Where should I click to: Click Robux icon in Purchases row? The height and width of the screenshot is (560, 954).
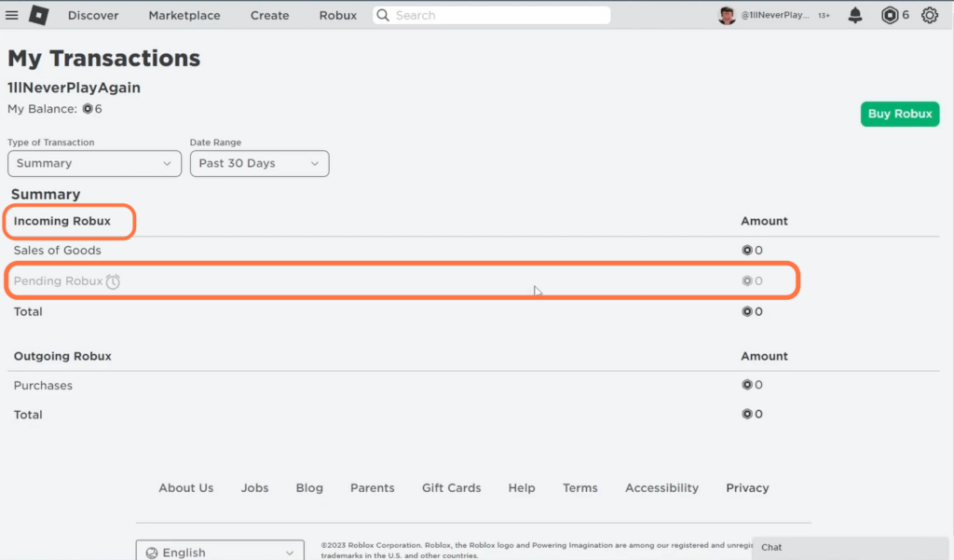[x=747, y=385]
